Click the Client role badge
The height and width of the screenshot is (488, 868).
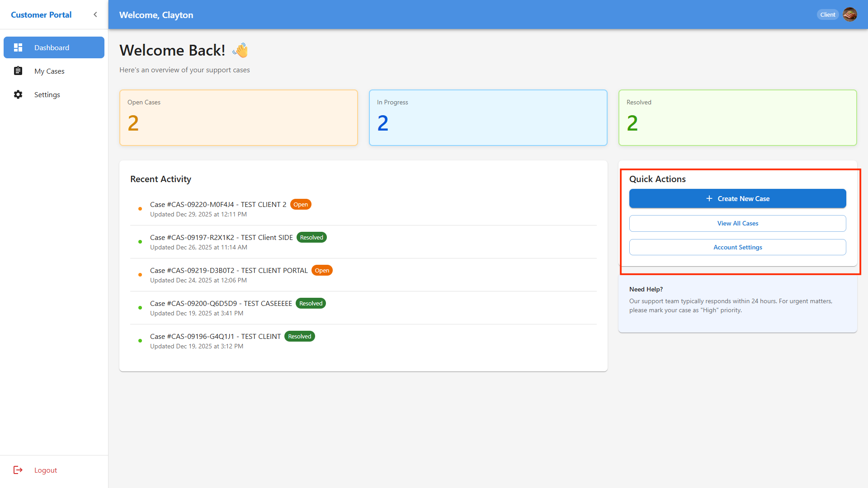(827, 14)
